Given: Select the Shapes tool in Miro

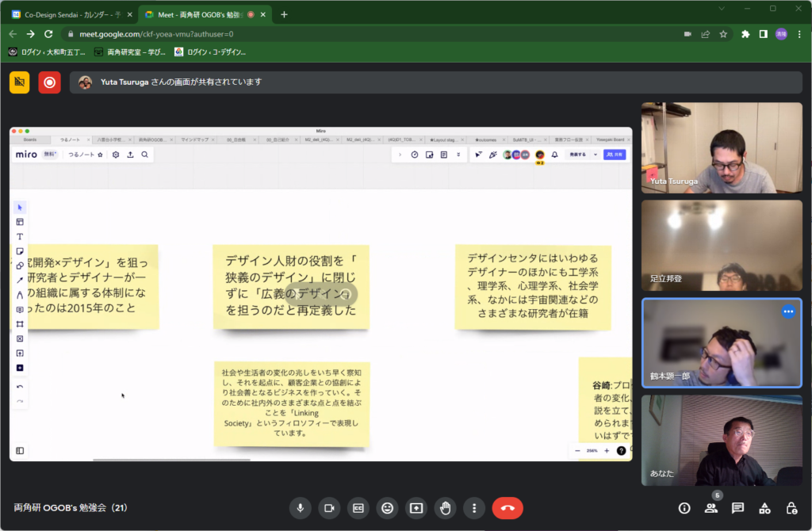Looking at the screenshot, I should pyautogui.click(x=20, y=266).
